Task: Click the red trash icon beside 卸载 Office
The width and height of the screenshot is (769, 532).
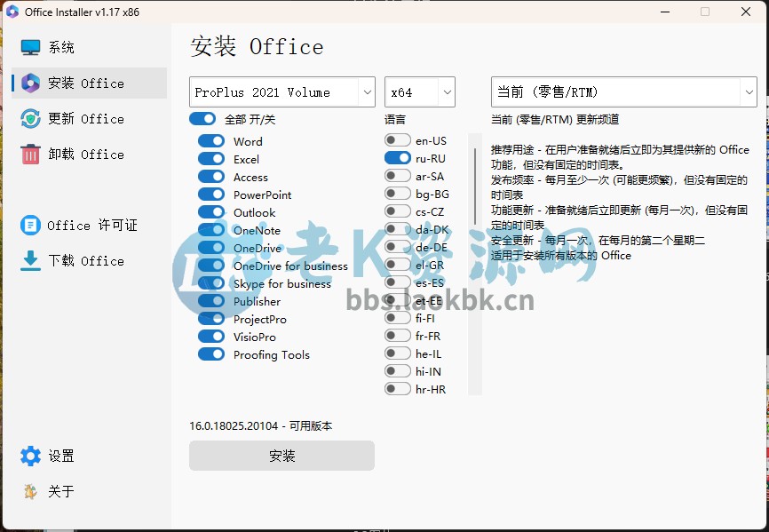Action: [x=30, y=154]
